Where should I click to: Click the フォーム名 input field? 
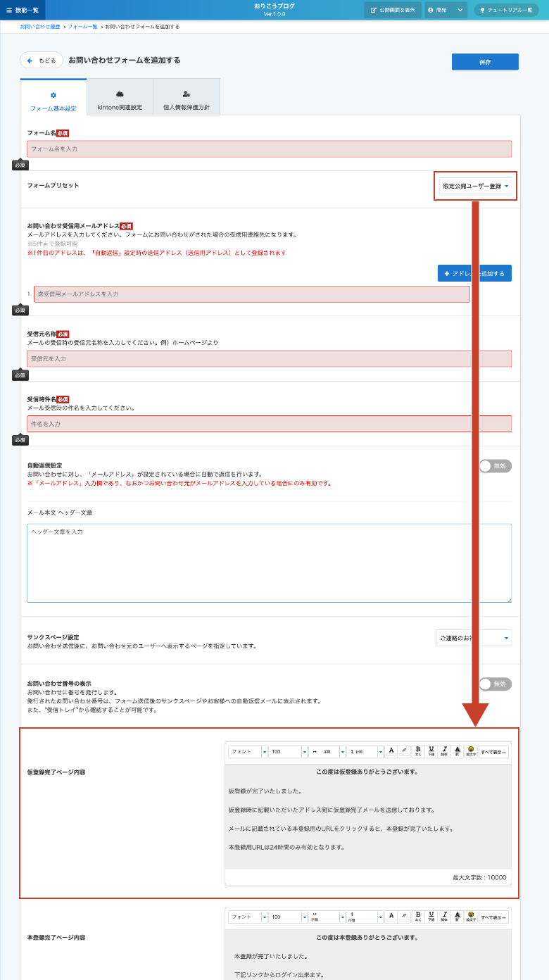pos(269,149)
